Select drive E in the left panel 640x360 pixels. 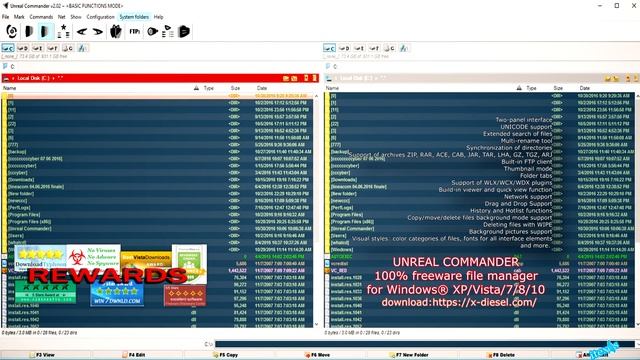38,48
